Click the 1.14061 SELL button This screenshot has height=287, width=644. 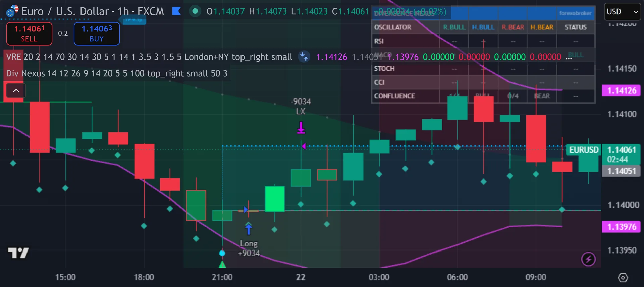pyautogui.click(x=29, y=33)
